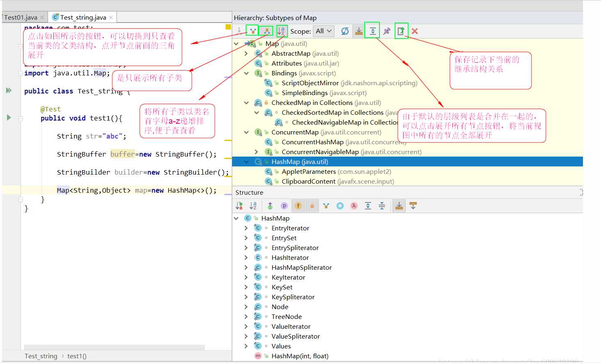
Task: Expand the EntryIterator node in Structure
Action: (x=246, y=228)
